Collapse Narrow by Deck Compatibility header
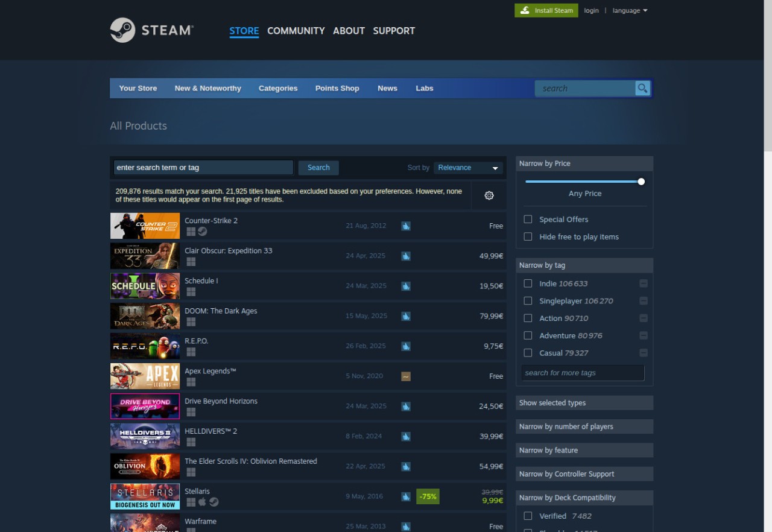 pyautogui.click(x=584, y=498)
